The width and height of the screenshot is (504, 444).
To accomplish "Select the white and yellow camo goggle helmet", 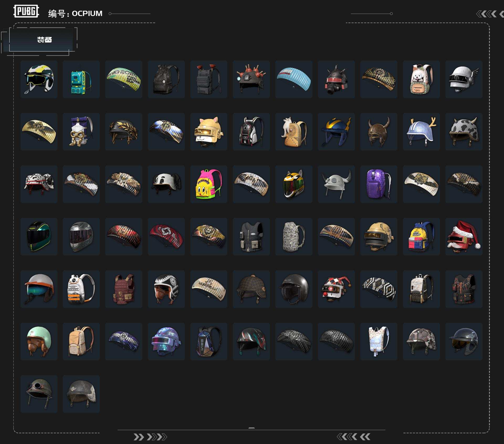I will click(39, 79).
